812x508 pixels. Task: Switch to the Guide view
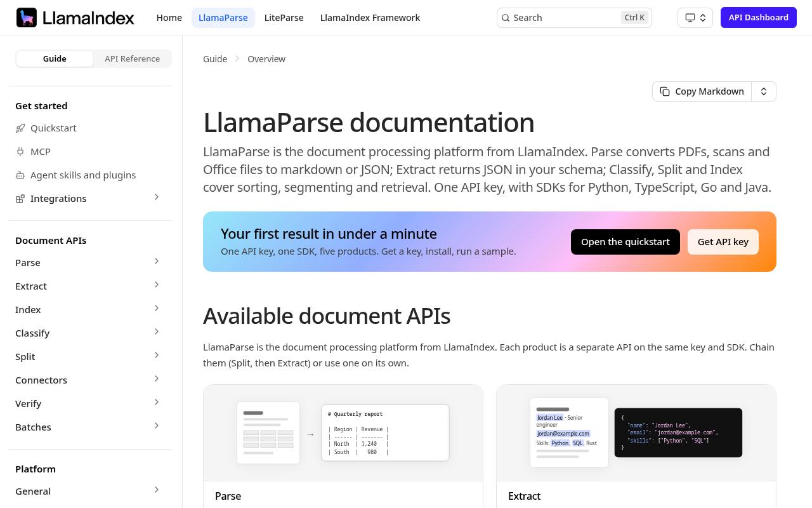click(x=55, y=58)
